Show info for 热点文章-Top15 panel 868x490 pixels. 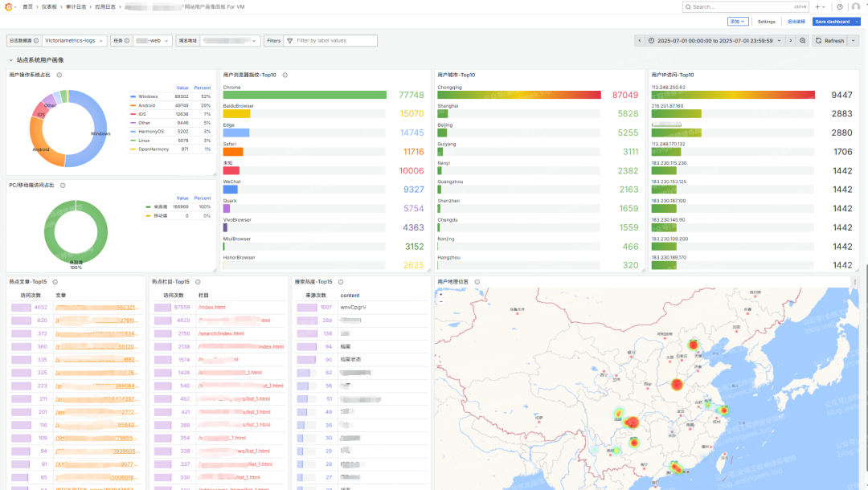55,281
